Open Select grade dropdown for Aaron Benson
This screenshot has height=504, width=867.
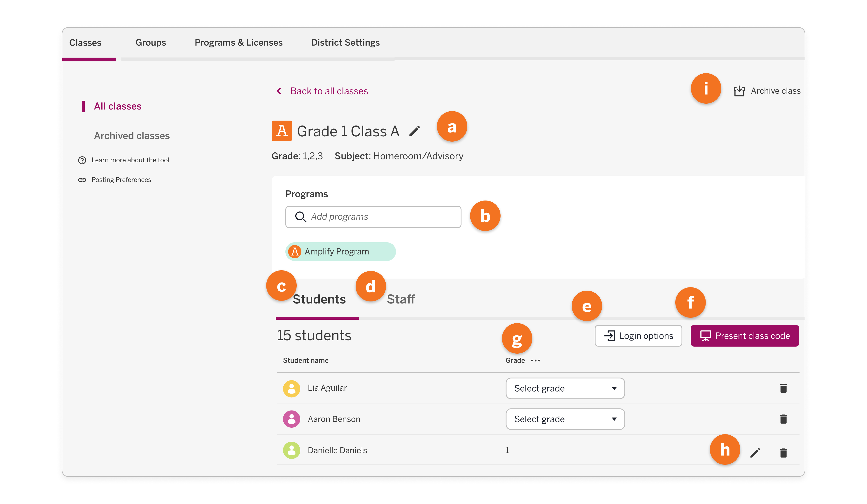(565, 419)
